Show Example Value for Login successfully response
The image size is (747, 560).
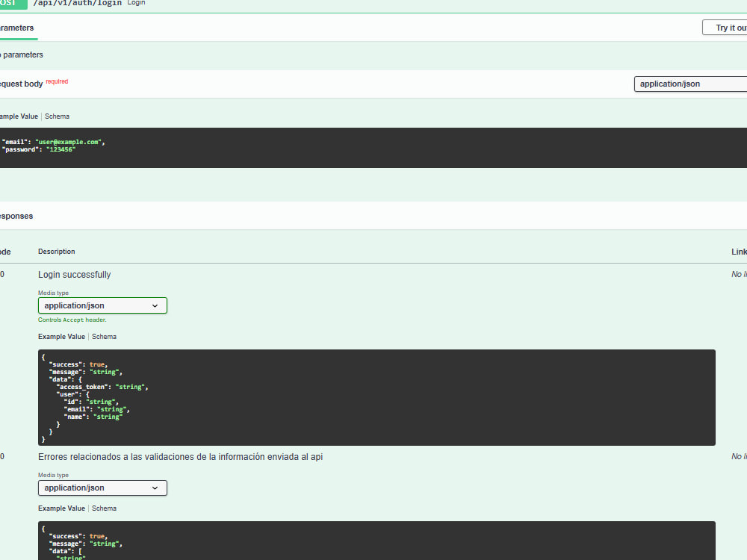tap(61, 337)
